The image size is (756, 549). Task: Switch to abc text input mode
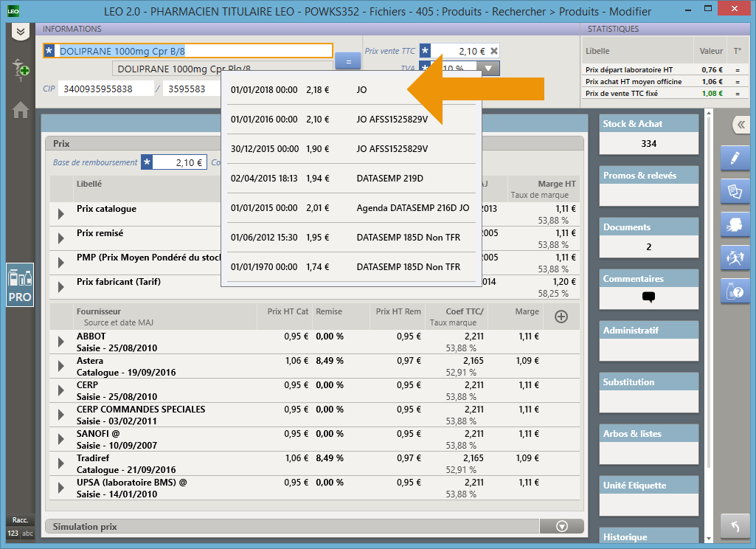(x=27, y=533)
